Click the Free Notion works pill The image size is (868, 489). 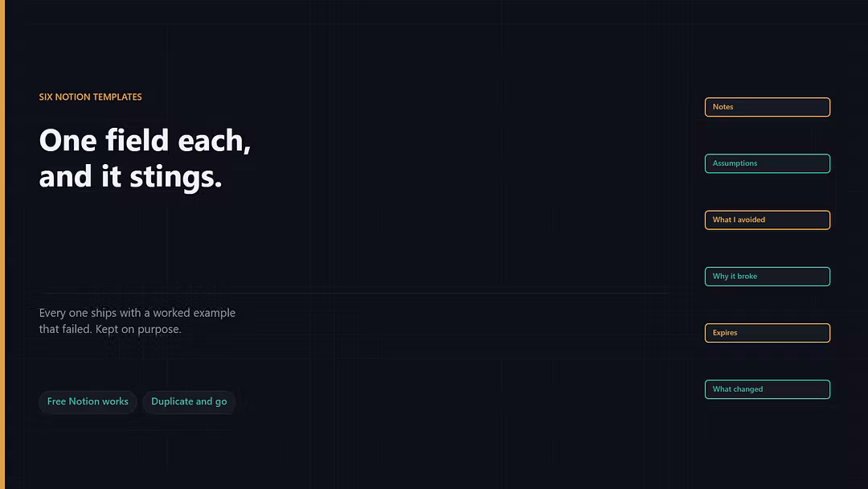pos(88,401)
